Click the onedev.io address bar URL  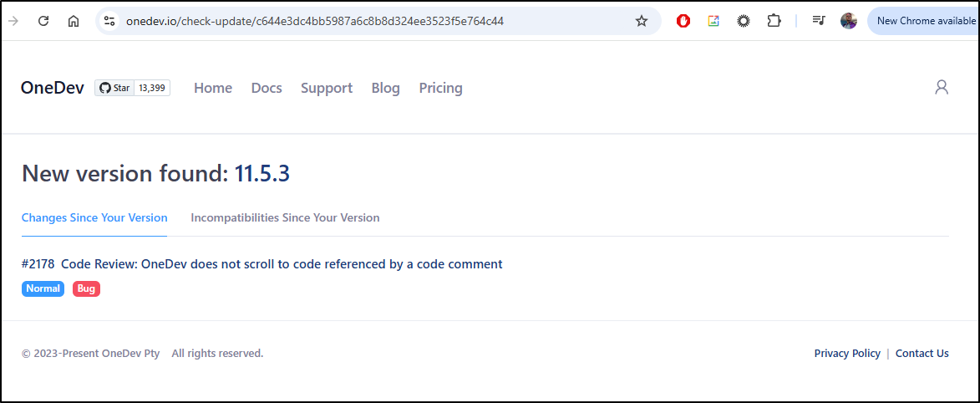[x=314, y=21]
